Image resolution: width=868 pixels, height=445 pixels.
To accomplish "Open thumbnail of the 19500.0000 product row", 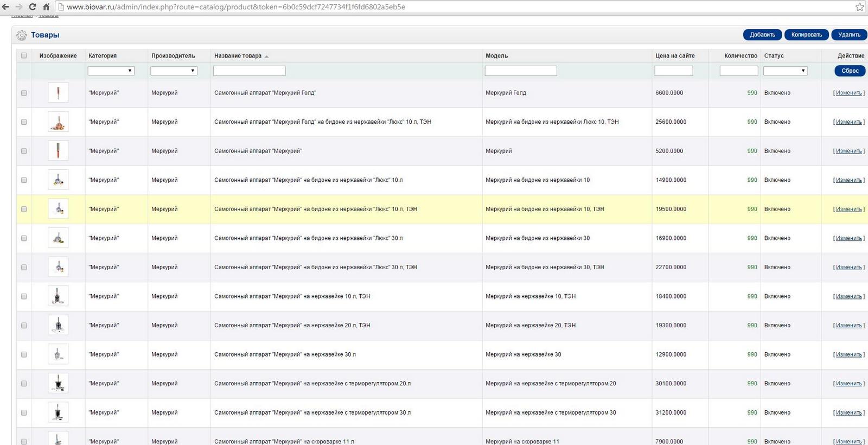I will tap(58, 209).
